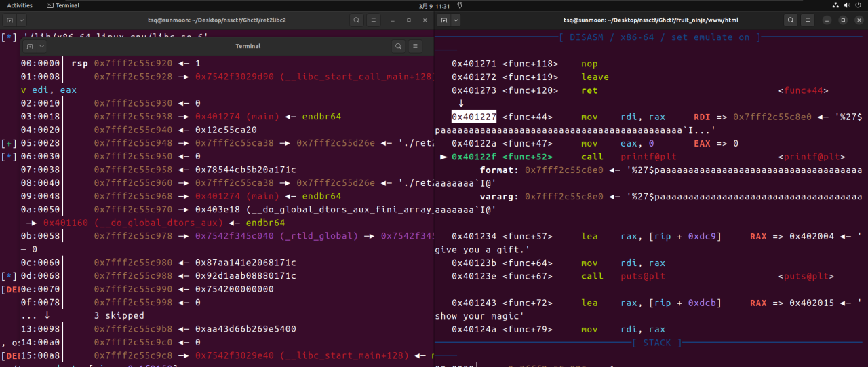Click the wired network icon in the system tray

(835, 5)
